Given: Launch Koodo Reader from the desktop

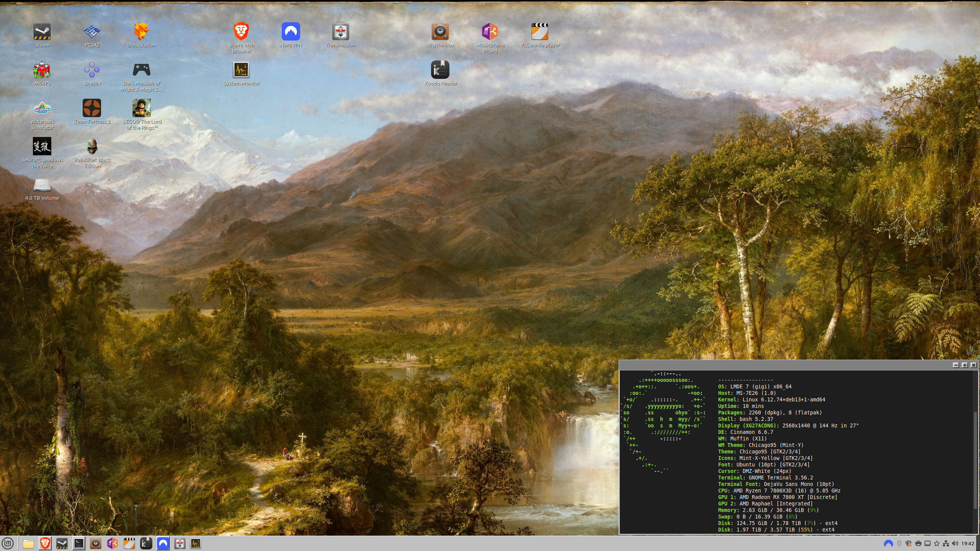Looking at the screenshot, I should tap(440, 70).
